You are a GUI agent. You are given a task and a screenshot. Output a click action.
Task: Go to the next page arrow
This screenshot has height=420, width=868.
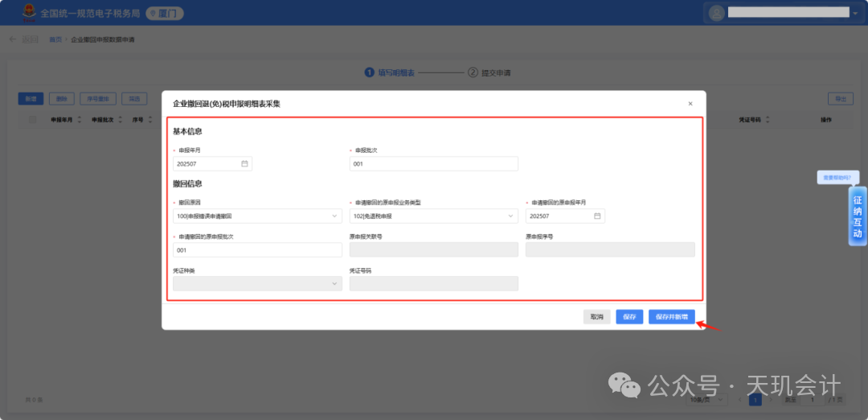[x=771, y=400]
